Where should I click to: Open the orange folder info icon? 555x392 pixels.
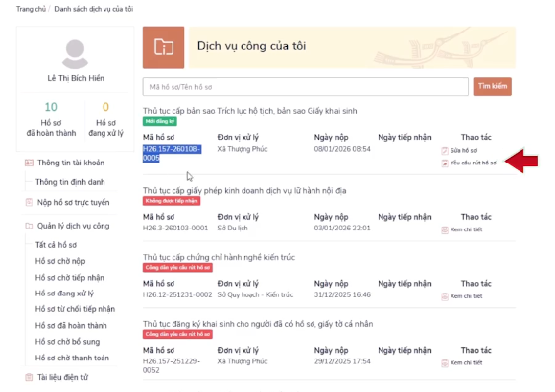pyautogui.click(x=164, y=47)
